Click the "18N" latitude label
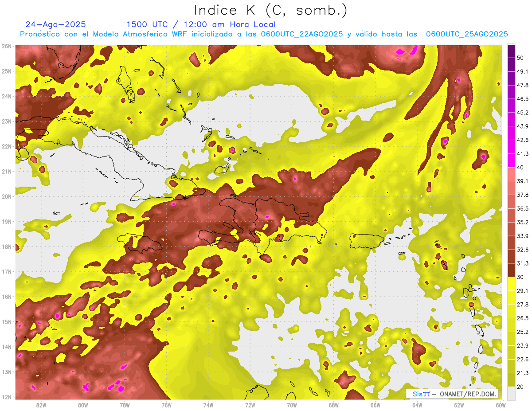Image resolution: width=532 pixels, height=411 pixels. 6,247
